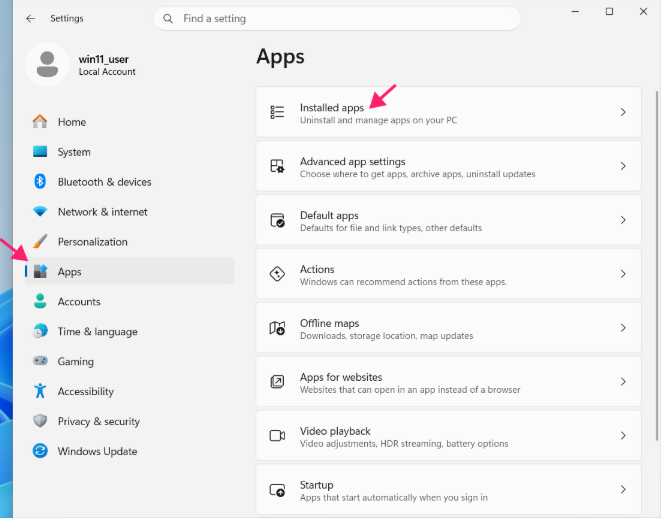Click the Network wifi icon

tap(40, 212)
